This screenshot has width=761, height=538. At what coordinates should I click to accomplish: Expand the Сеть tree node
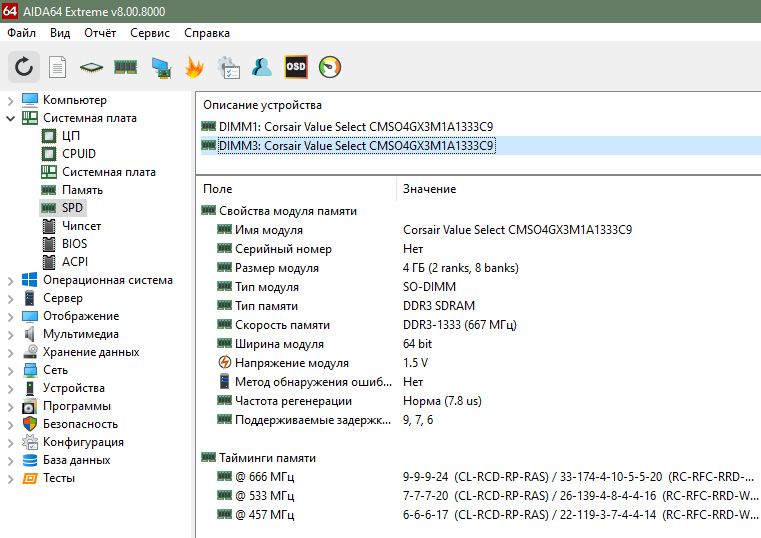[x=10, y=370]
